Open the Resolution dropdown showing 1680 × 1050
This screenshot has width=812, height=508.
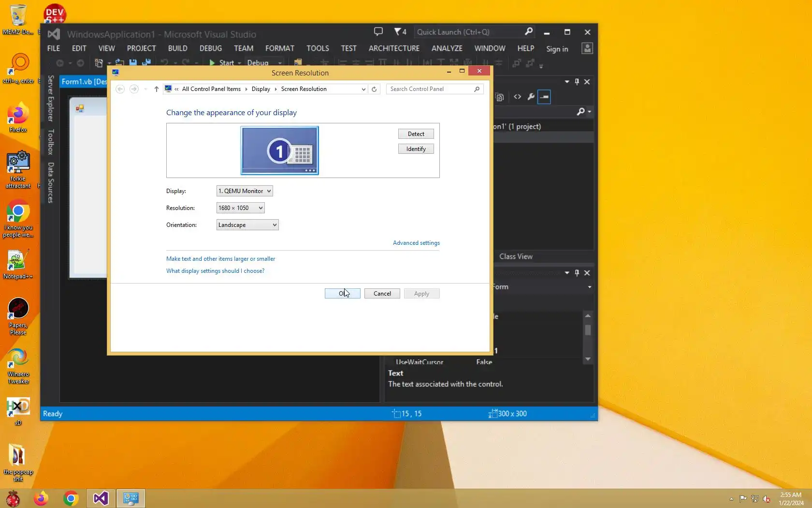[241, 208]
